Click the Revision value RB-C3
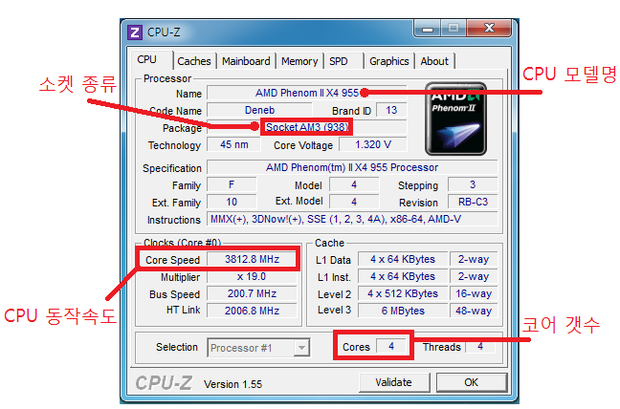This screenshot has height=409, width=620. click(x=473, y=202)
